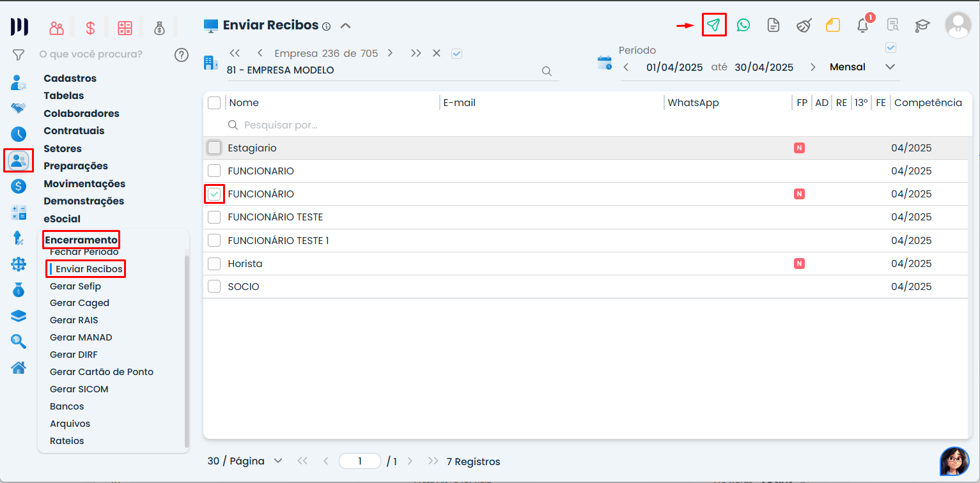Click the blue clock sidebar icon
Image resolution: width=980 pixels, height=483 pixels.
pyautogui.click(x=19, y=134)
